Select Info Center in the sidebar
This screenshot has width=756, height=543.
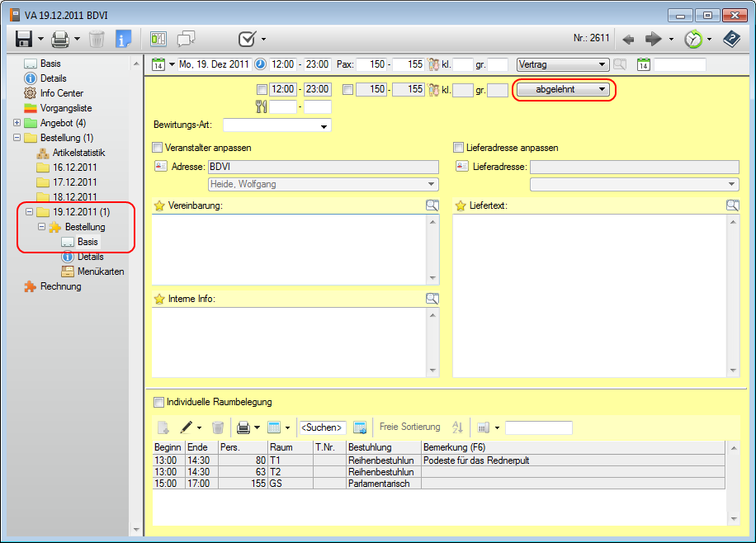(61, 93)
